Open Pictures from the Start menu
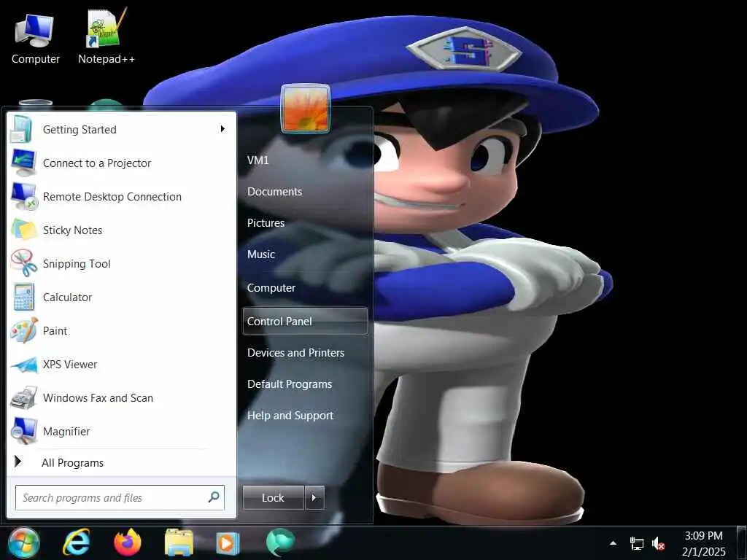The width and height of the screenshot is (747, 560). [x=266, y=223]
